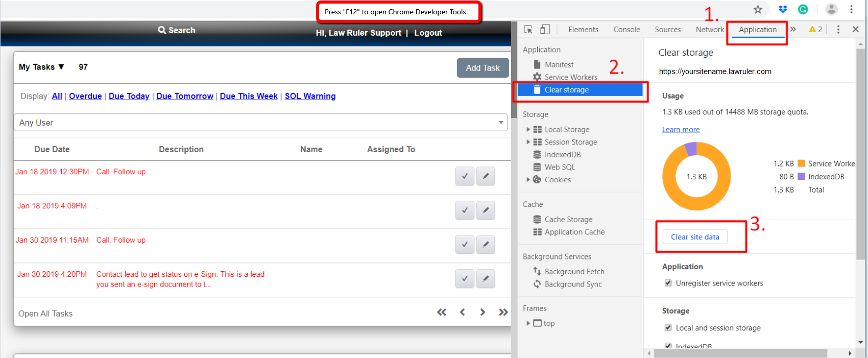Switch to the Console tab
Screen dimensions: 868x358
626,30
